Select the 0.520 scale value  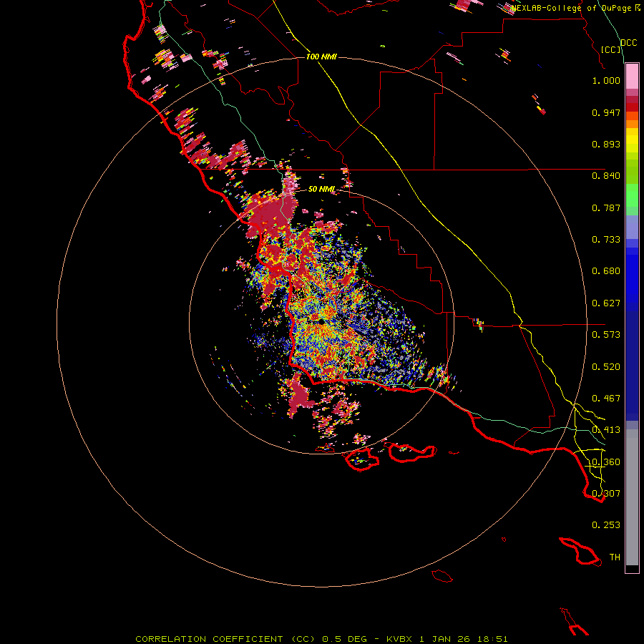pyautogui.click(x=606, y=367)
